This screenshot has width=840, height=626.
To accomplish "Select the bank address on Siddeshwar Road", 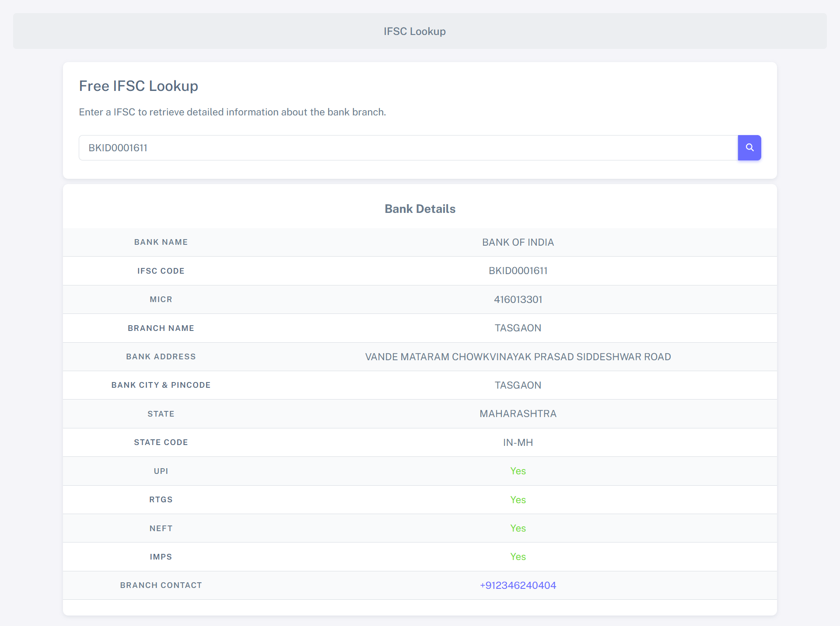I will click(x=518, y=357).
